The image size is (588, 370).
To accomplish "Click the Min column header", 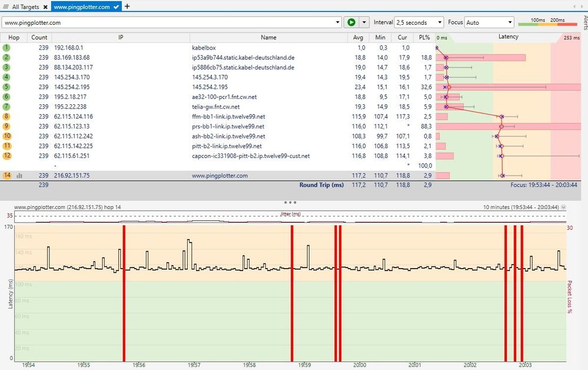I will [380, 38].
